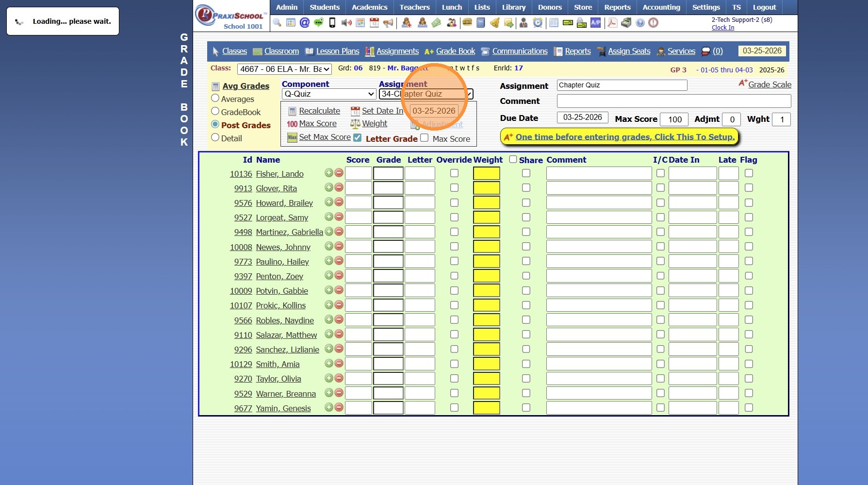Click red minus icon for Glover, Rita
868x485 pixels.
tap(339, 187)
